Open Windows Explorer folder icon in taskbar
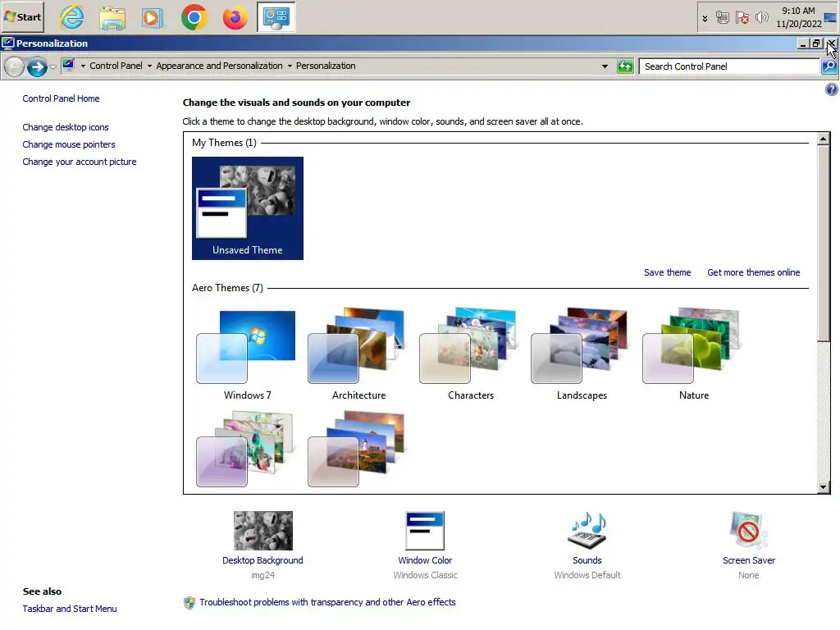This screenshot has height=630, width=840. (x=112, y=17)
